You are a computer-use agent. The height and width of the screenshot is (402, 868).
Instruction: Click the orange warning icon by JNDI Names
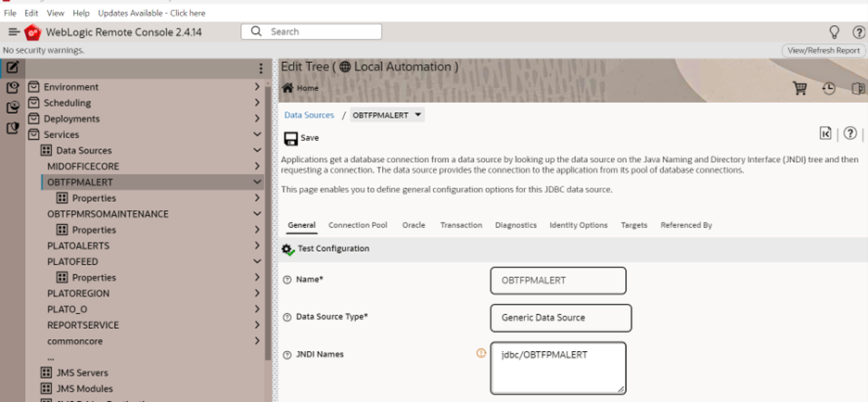pyautogui.click(x=481, y=353)
